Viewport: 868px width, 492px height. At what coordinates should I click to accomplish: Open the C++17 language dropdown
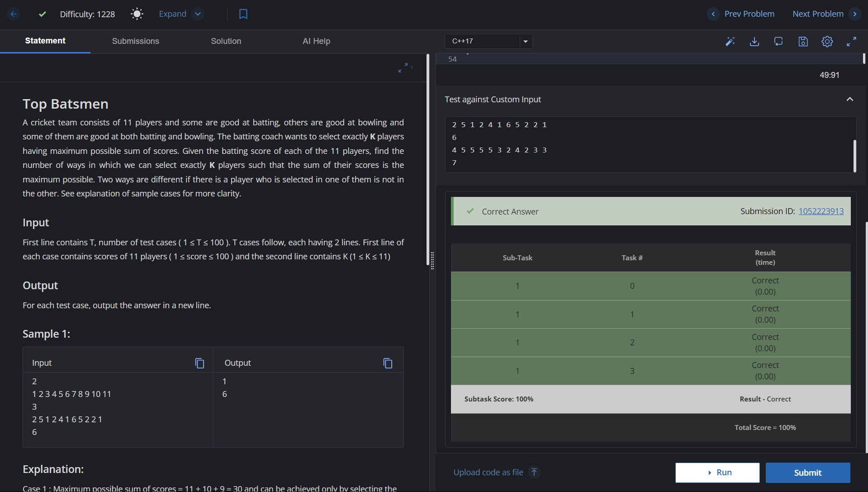(x=488, y=41)
